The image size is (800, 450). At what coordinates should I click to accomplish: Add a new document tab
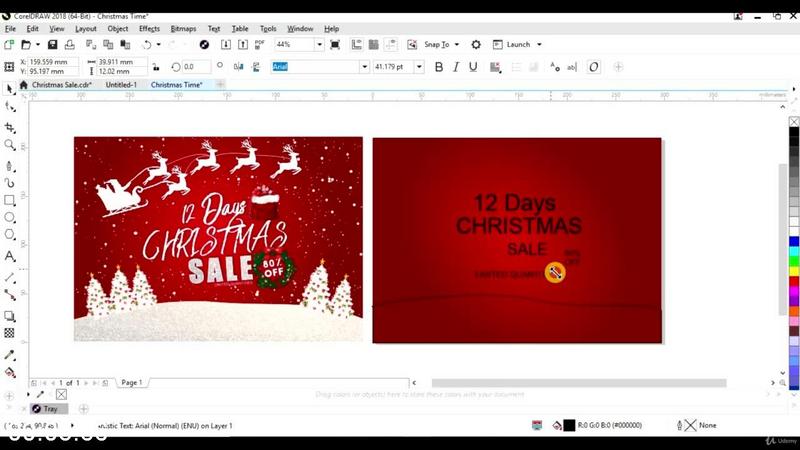[x=220, y=84]
